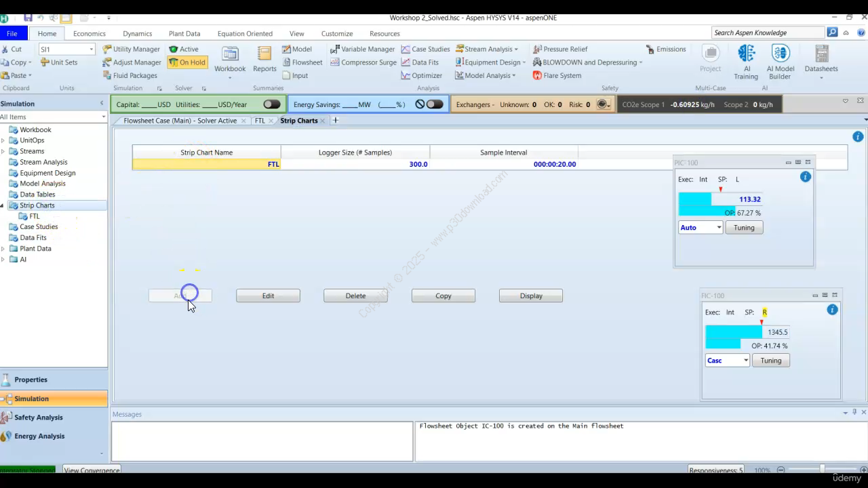The width and height of the screenshot is (868, 488).
Task: Open Flowsheet summary
Action: coord(302,62)
